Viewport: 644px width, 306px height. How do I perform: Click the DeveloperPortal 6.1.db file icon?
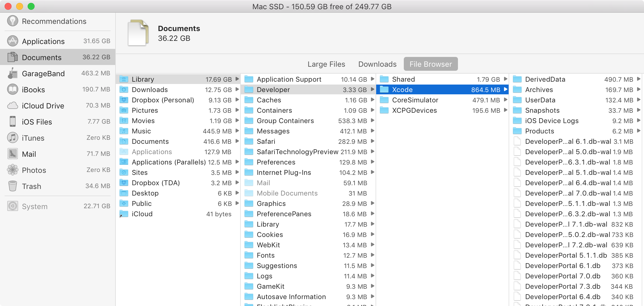click(x=517, y=266)
